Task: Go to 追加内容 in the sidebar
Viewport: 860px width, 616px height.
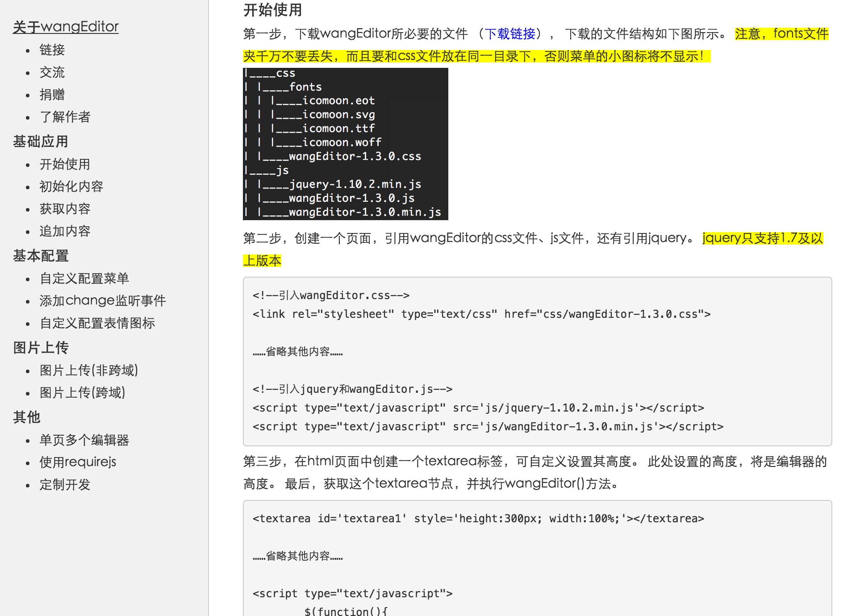Action: point(65,231)
